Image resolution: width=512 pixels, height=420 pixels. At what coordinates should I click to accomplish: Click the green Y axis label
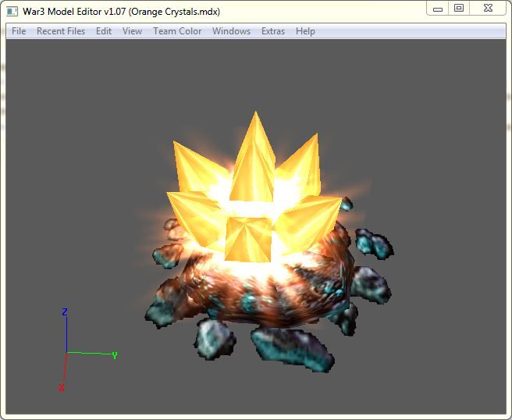click(115, 355)
